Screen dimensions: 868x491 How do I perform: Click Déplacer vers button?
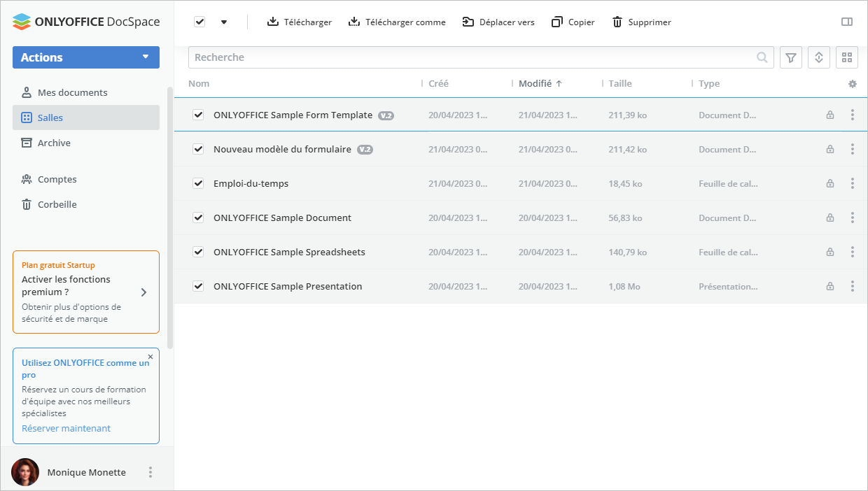coord(498,22)
